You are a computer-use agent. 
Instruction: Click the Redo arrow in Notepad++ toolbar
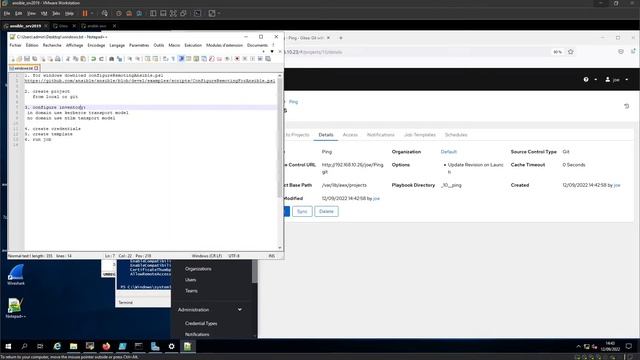(x=101, y=59)
